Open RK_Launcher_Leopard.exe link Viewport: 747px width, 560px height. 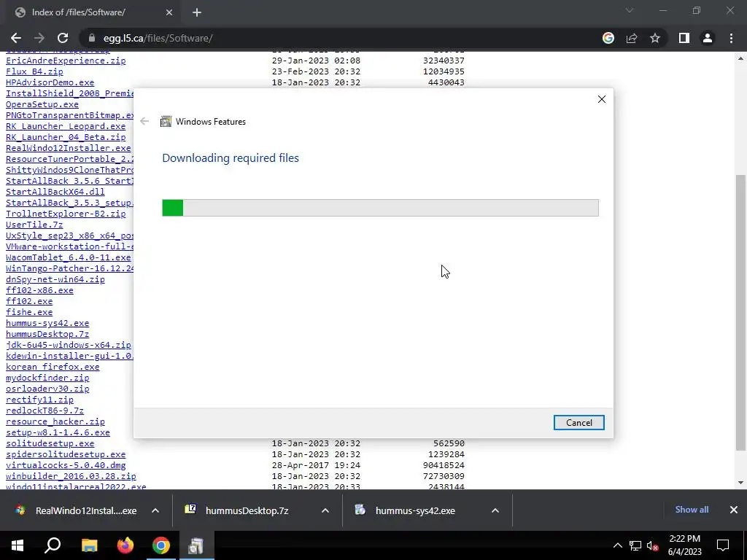(66, 126)
